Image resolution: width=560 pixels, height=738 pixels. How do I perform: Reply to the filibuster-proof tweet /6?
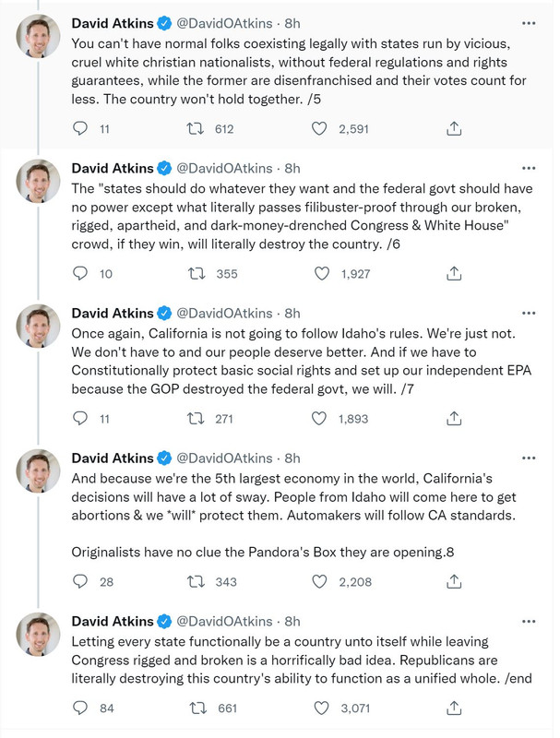coord(80,273)
